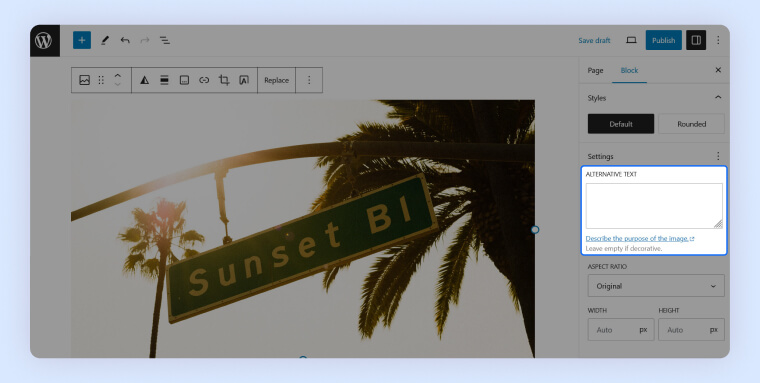
Task: Open the editor Options three-dot menu
Action: pos(718,40)
